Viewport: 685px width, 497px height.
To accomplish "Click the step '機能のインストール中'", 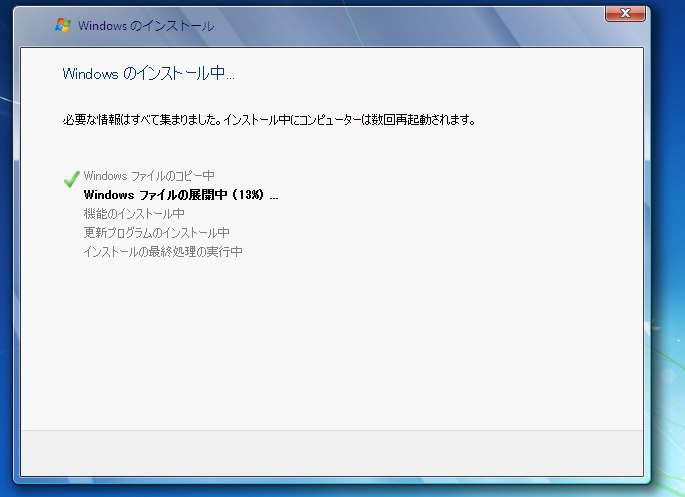I will coord(134,214).
